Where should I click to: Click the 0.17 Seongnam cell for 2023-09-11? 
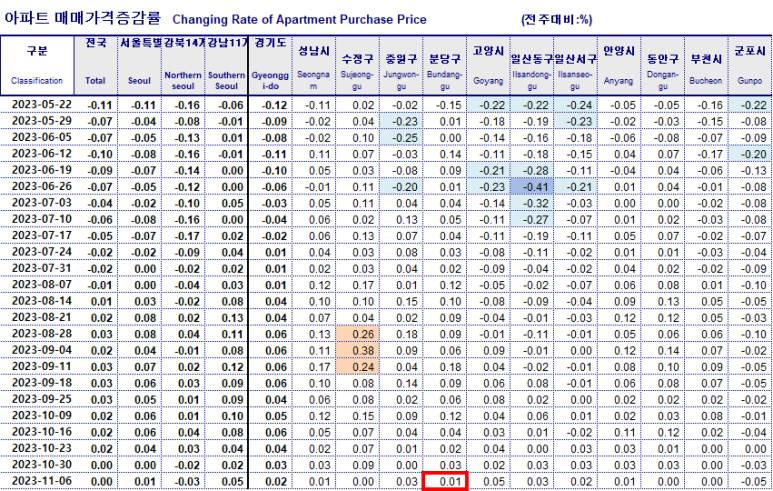tap(314, 367)
